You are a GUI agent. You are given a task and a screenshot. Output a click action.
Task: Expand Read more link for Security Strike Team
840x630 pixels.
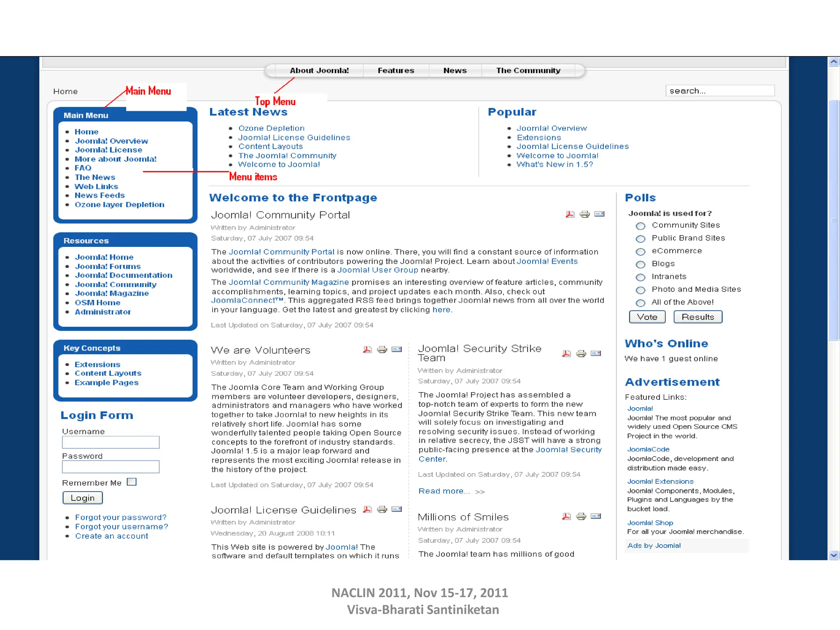click(x=444, y=491)
